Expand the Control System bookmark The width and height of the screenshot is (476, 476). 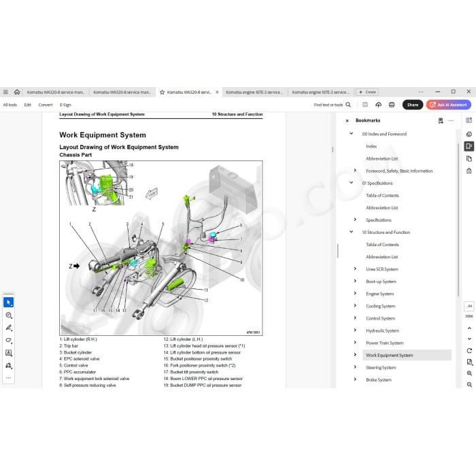pyautogui.click(x=355, y=318)
